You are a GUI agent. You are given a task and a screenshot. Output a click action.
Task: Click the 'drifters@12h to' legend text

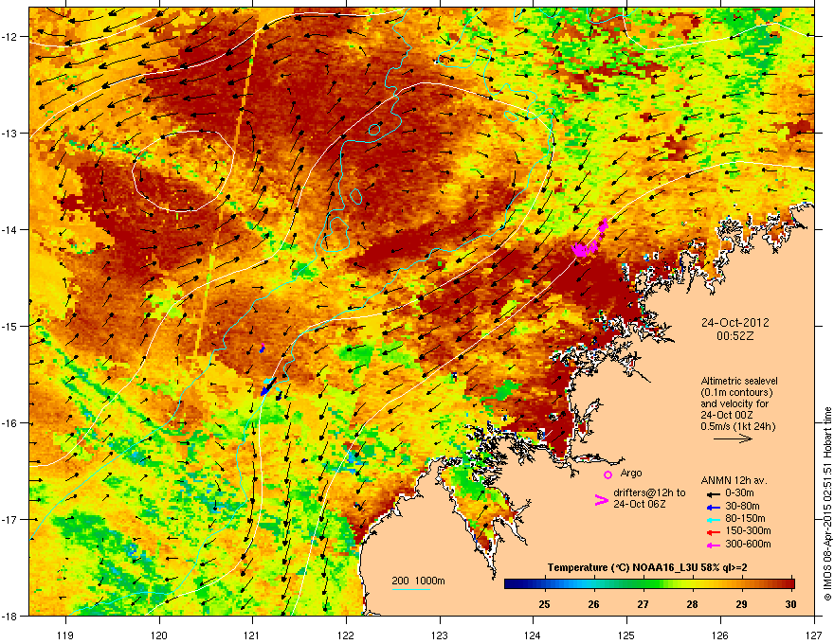649,493
